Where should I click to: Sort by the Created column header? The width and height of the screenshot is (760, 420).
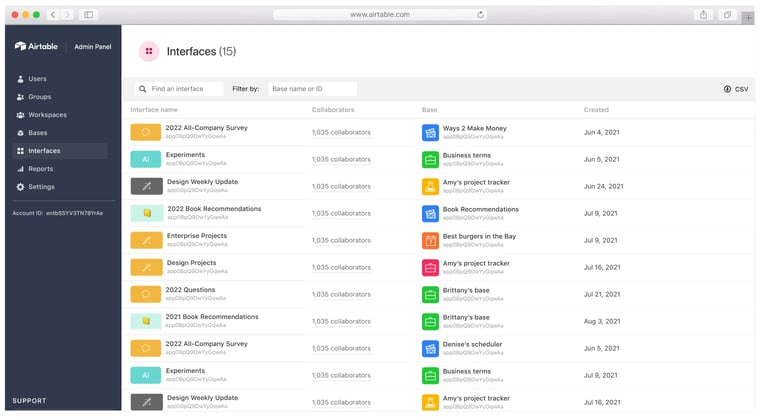(596, 109)
